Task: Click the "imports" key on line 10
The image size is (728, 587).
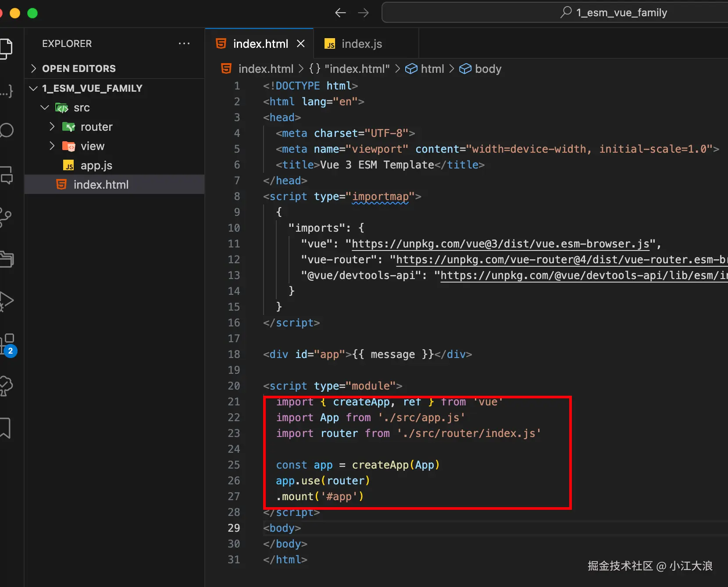Action: pos(317,228)
